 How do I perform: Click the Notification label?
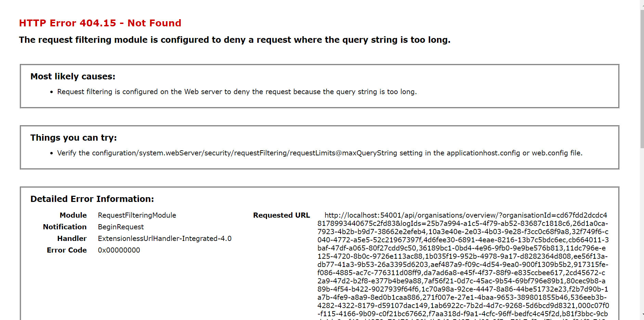[64, 227]
